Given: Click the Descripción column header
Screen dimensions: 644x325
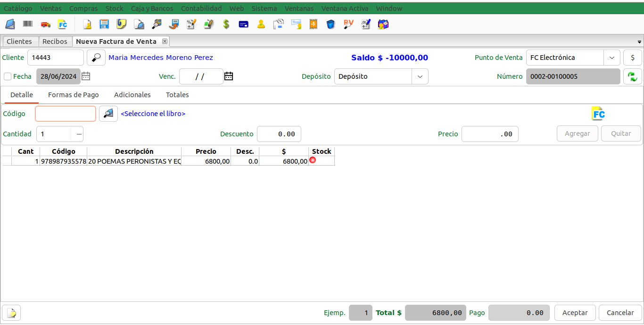Looking at the screenshot, I should point(134,151).
